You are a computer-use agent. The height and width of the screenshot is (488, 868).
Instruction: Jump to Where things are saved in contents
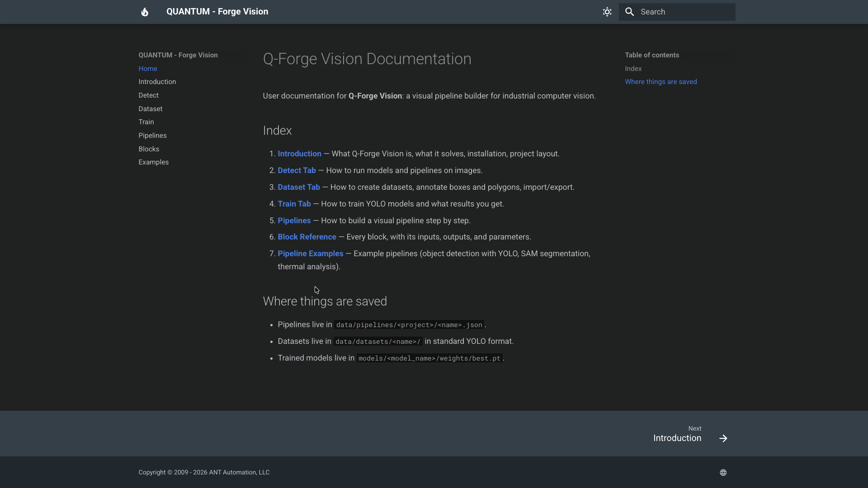coord(661,82)
